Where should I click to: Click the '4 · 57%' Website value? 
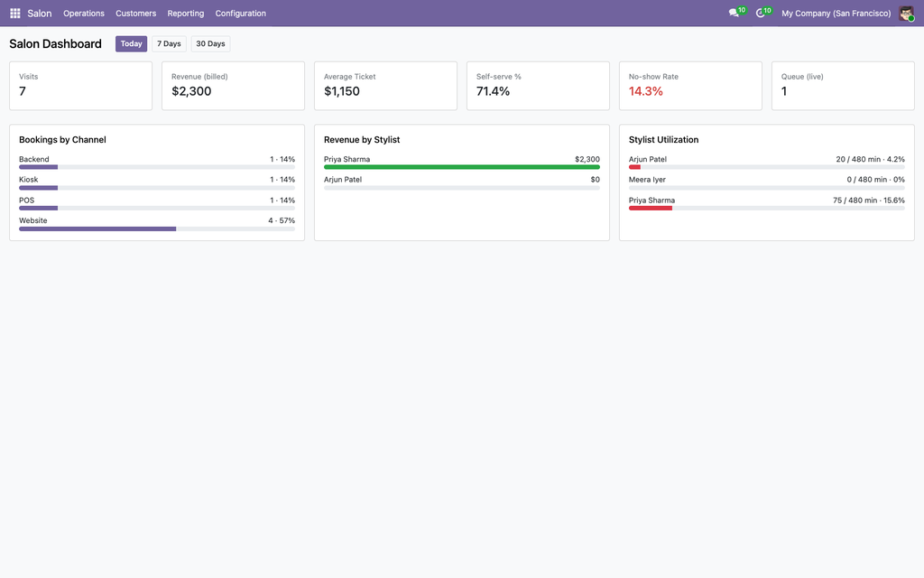pos(282,220)
